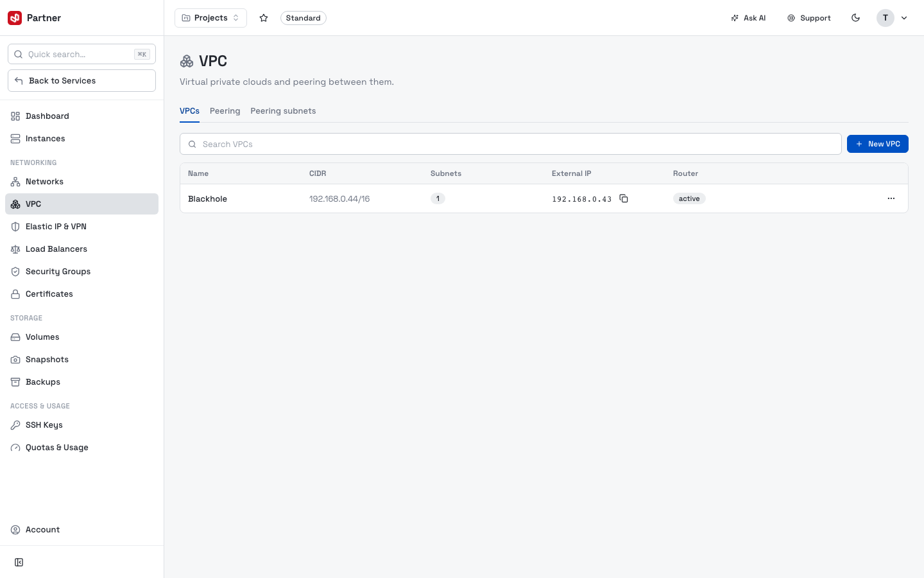The image size is (924, 578).
Task: Switch to Peering subnets tab
Action: tap(283, 111)
